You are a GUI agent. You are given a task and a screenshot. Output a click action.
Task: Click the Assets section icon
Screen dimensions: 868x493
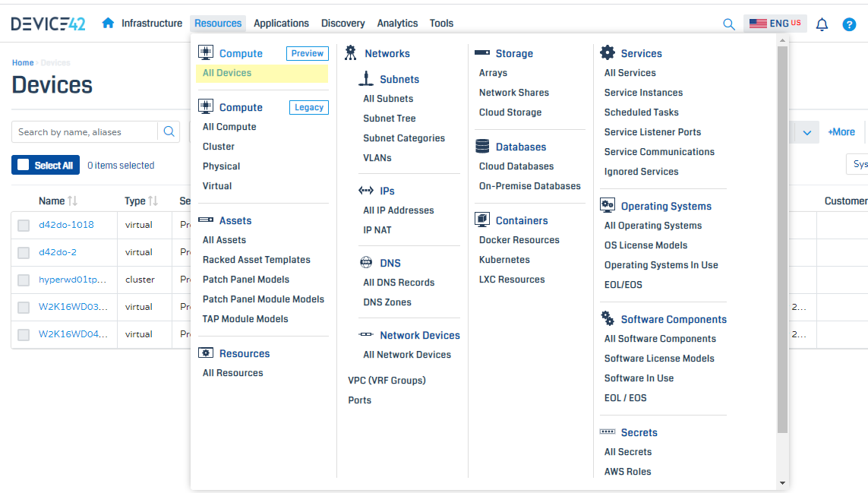point(206,220)
